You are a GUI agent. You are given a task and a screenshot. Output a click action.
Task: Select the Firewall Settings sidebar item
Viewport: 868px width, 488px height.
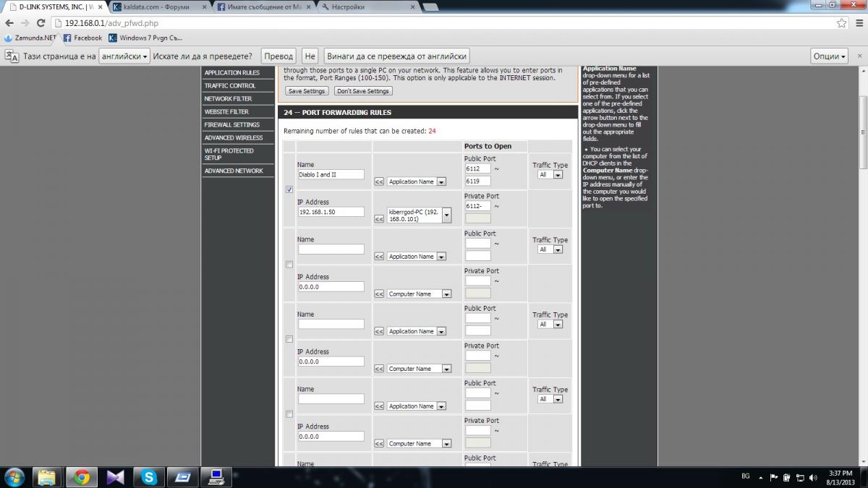[x=231, y=124]
